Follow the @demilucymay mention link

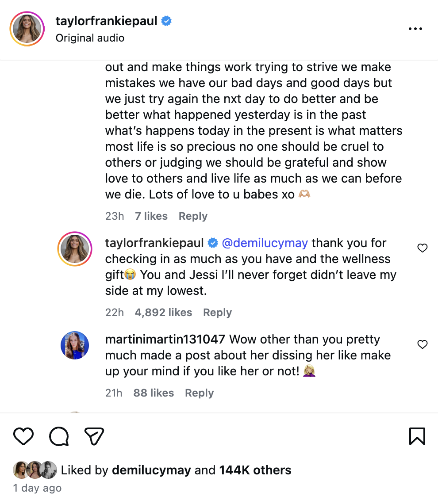[265, 243]
